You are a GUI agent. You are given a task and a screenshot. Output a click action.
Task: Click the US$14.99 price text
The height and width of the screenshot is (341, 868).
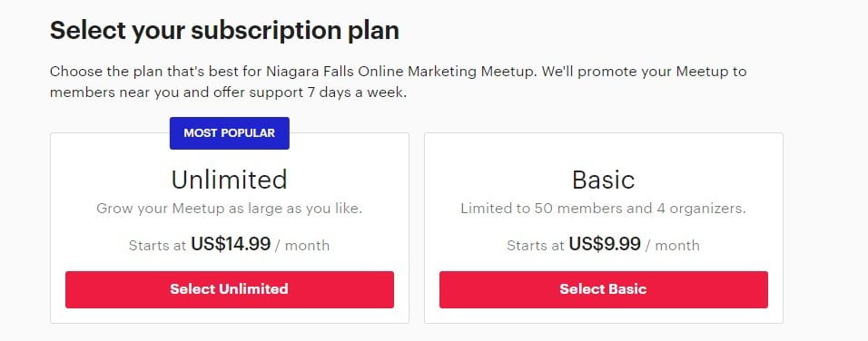pos(231,244)
